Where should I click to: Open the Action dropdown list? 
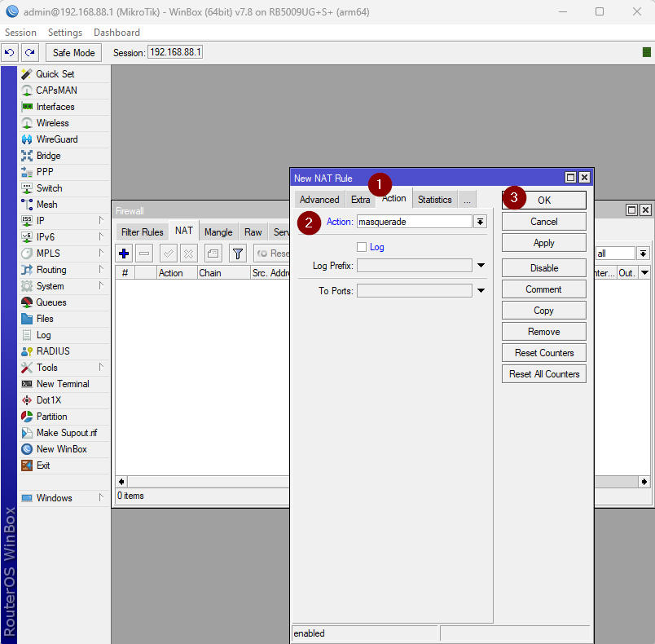[481, 222]
